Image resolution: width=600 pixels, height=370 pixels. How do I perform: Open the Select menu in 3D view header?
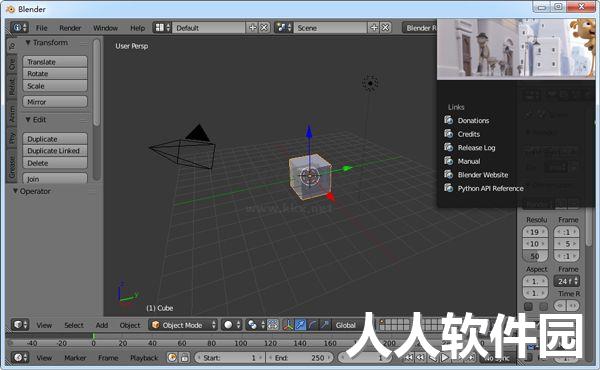(74, 325)
